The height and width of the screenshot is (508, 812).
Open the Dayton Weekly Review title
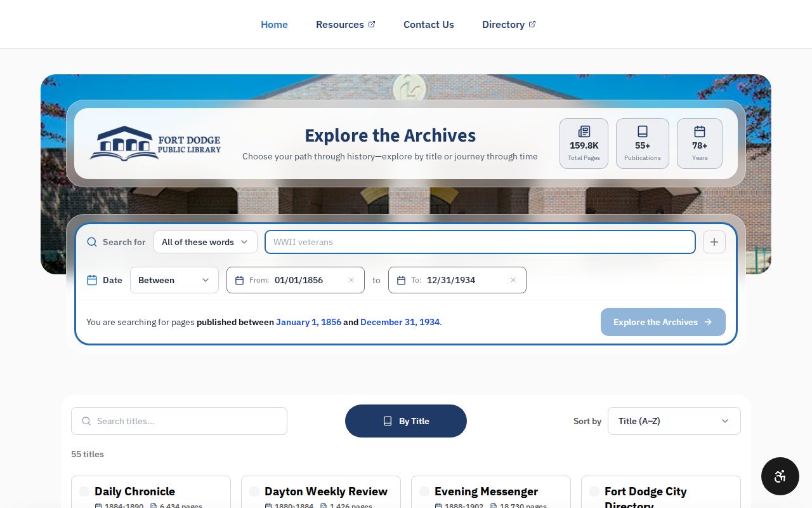(326, 491)
